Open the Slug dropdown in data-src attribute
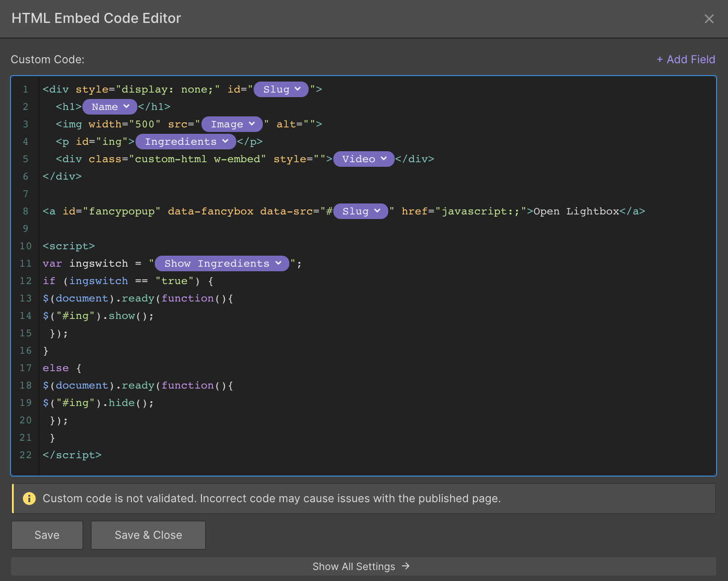The height and width of the screenshot is (581, 728). click(361, 211)
